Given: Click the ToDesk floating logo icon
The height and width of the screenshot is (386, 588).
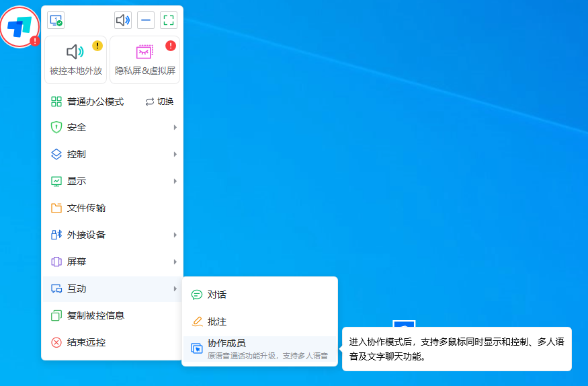Looking at the screenshot, I should [20, 27].
